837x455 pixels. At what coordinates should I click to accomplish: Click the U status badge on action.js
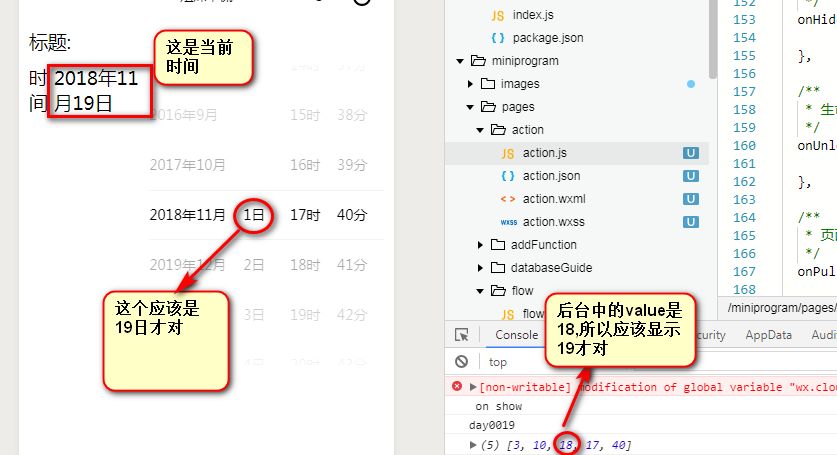[691, 153]
